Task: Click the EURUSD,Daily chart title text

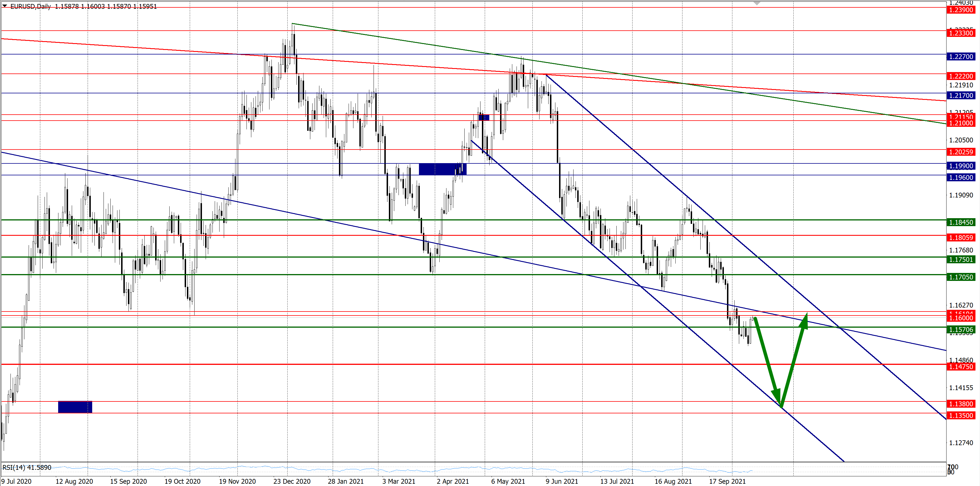Action: (30, 7)
